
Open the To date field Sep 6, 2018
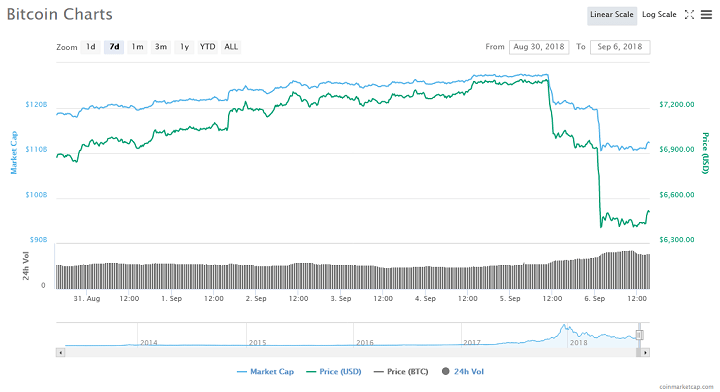click(x=619, y=47)
